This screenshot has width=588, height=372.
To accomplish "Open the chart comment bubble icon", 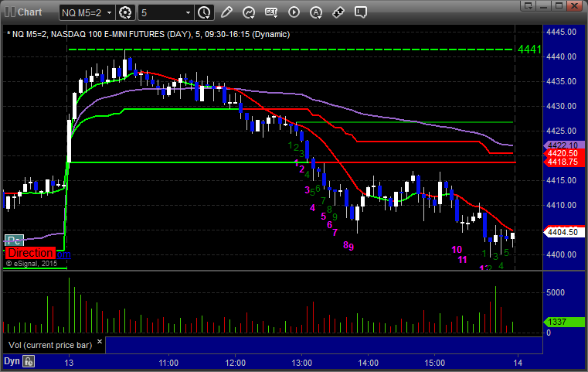I will (360, 12).
